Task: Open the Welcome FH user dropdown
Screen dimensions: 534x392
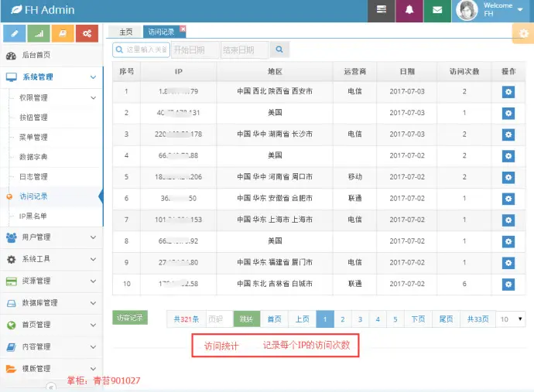Action: click(493, 10)
